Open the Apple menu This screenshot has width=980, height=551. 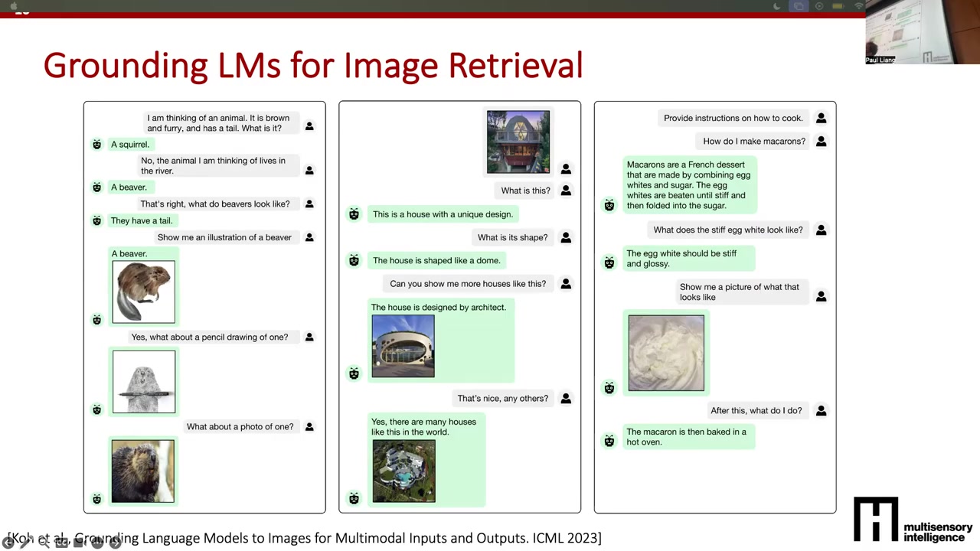[13, 5]
